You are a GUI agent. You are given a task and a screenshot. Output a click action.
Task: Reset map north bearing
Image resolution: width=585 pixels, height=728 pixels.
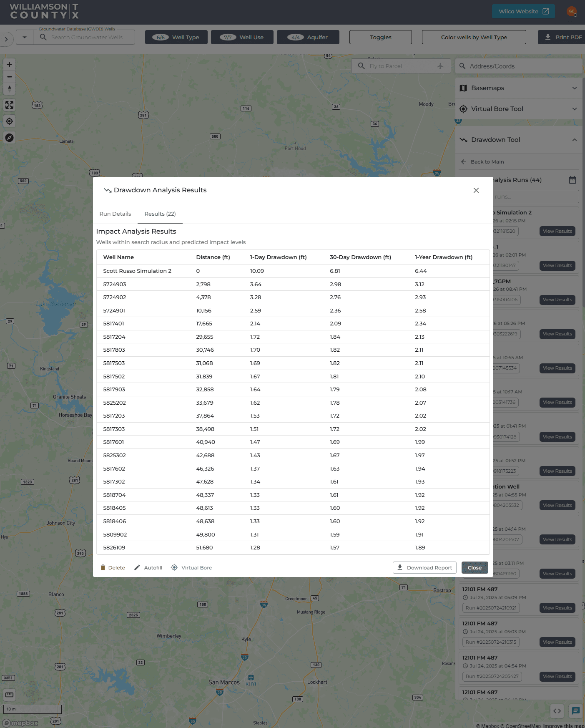[x=9, y=89]
